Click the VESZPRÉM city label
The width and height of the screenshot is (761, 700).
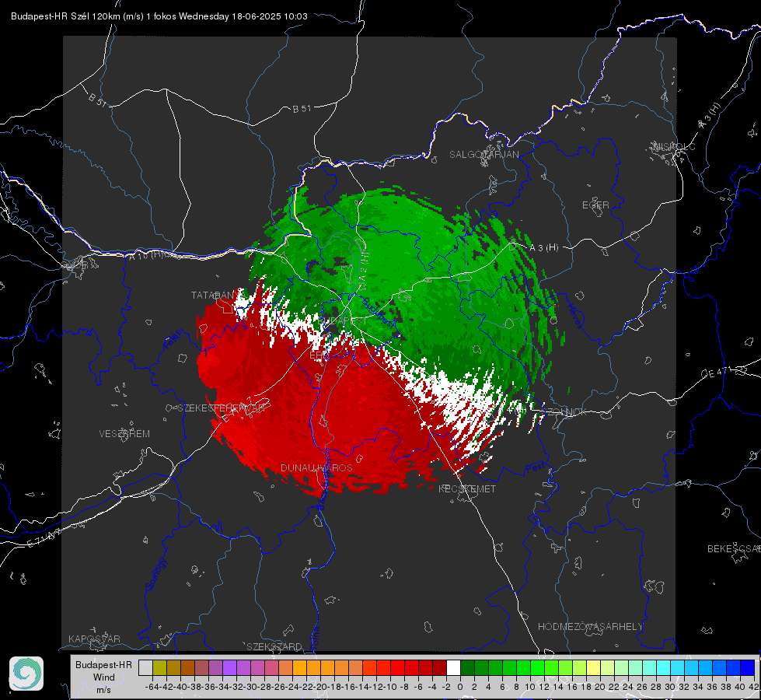(124, 434)
